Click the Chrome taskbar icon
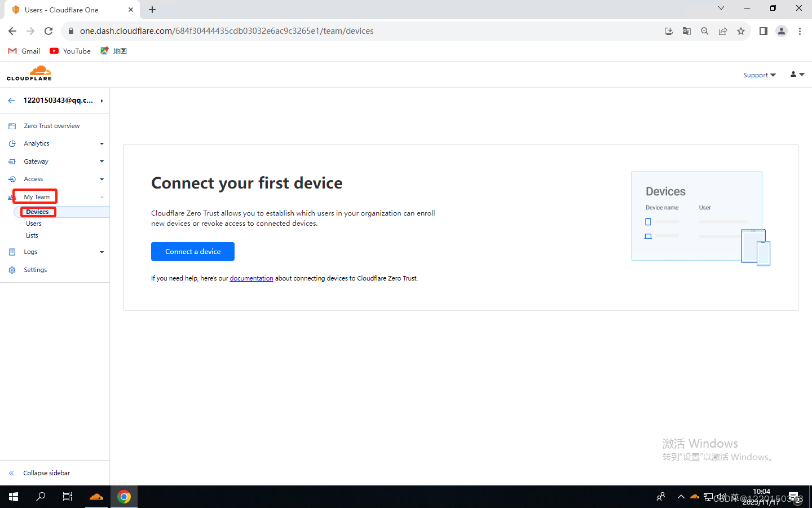The image size is (812, 508). point(124,497)
